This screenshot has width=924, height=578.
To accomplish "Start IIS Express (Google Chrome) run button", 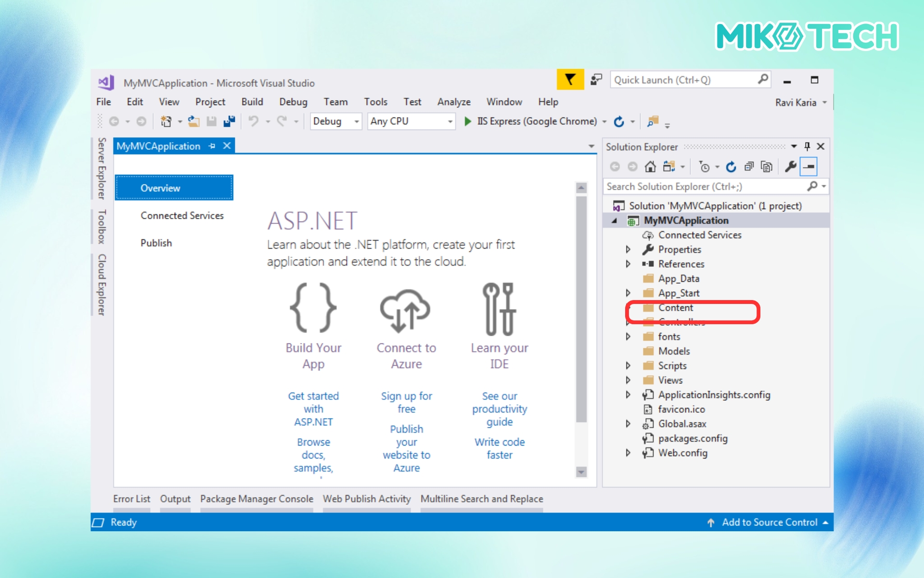I will pos(467,121).
